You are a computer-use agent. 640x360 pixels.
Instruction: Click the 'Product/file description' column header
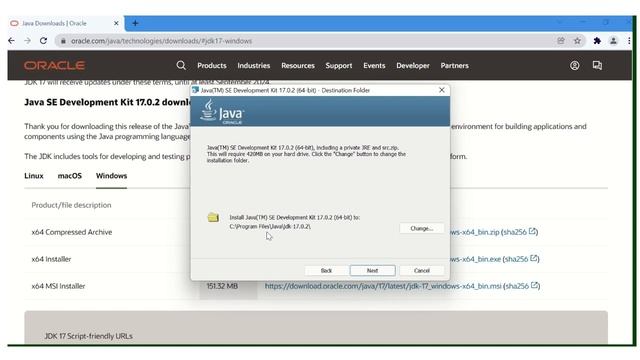pyautogui.click(x=71, y=205)
